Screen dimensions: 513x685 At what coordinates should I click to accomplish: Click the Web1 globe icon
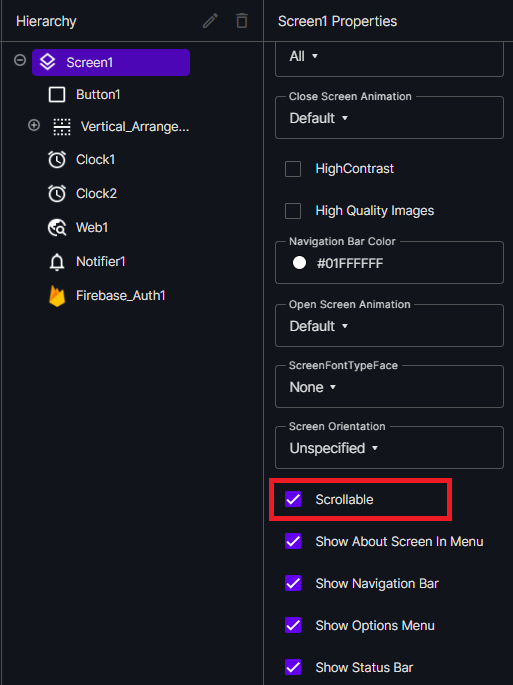tap(57, 228)
